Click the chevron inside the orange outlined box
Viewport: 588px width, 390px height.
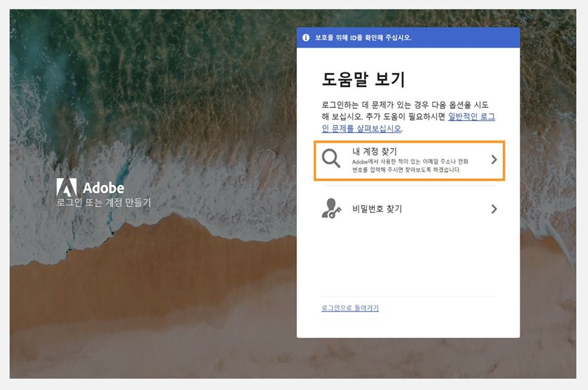pyautogui.click(x=495, y=160)
